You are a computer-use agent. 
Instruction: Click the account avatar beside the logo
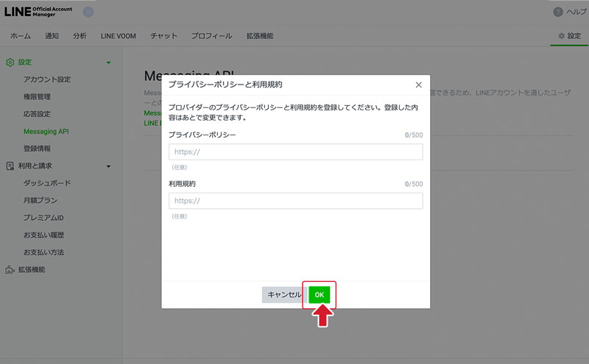coord(88,12)
